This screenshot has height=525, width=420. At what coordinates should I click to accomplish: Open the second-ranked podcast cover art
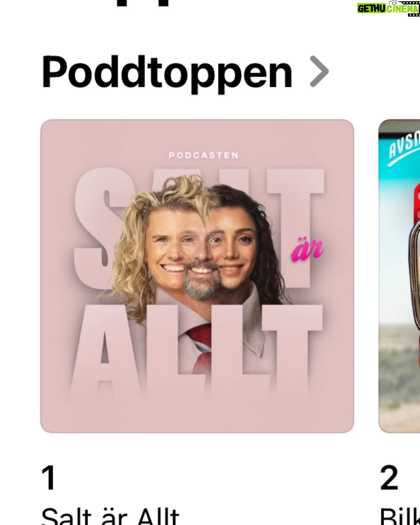click(x=399, y=276)
